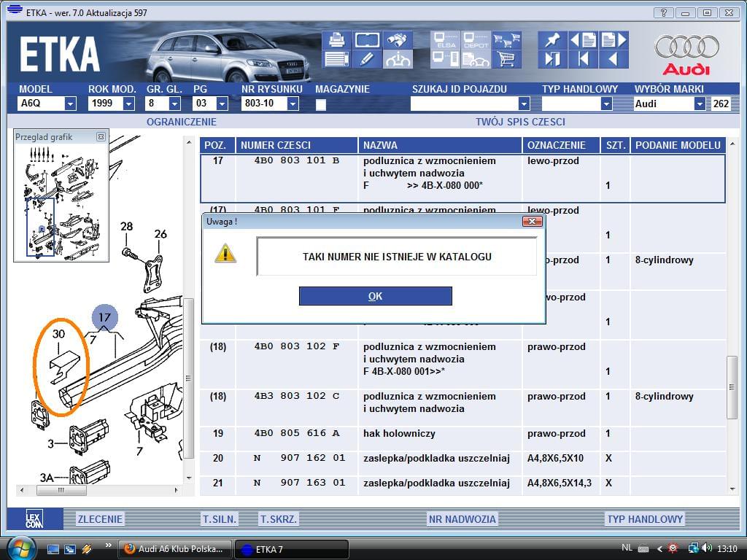Click part number 17 callout in diagram
The image size is (747, 560).
104,317
